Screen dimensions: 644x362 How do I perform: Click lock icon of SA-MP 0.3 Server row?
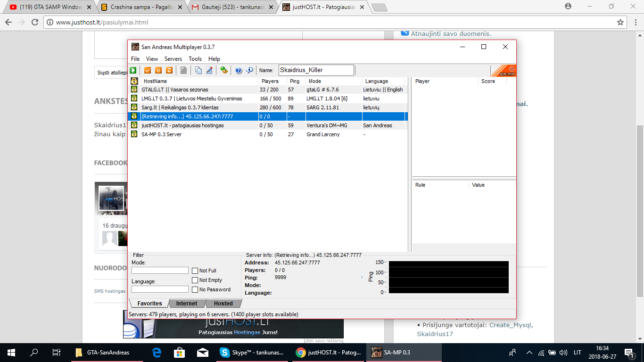[134, 134]
